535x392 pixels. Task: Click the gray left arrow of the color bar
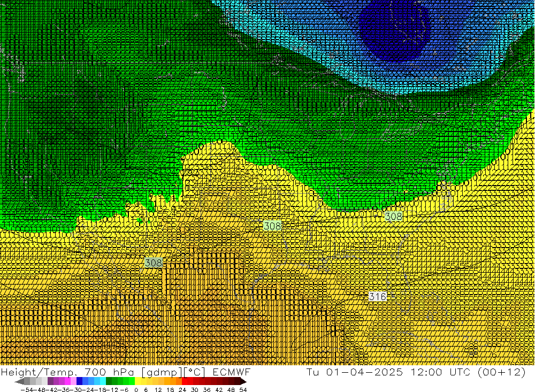point(19,381)
